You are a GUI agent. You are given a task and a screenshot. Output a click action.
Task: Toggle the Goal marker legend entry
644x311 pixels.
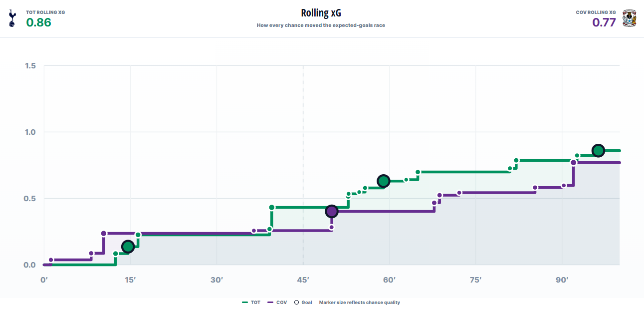point(303,303)
